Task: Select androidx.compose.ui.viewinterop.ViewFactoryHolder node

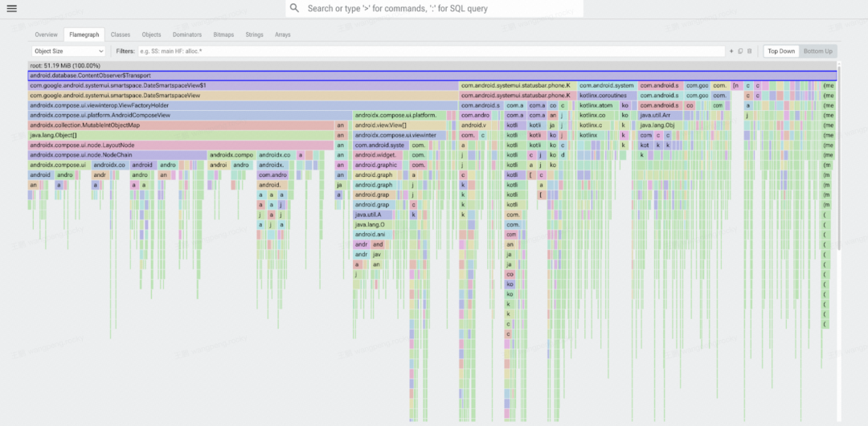Action: coord(243,105)
